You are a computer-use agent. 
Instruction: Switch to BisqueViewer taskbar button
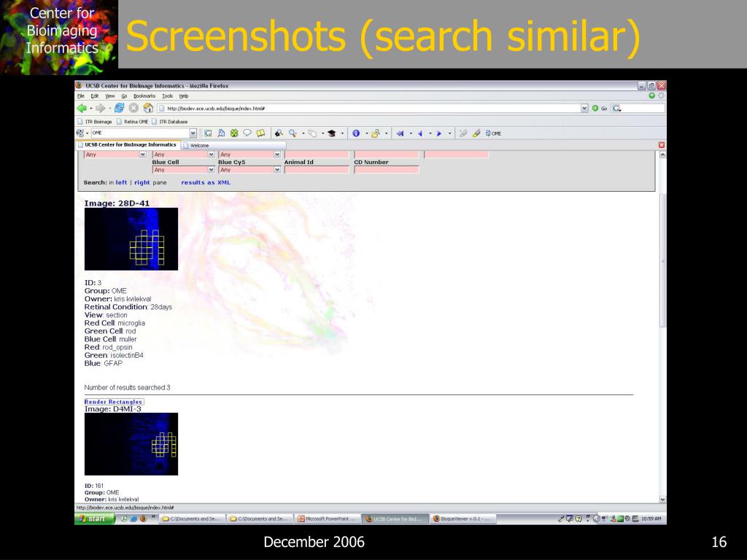(x=463, y=518)
